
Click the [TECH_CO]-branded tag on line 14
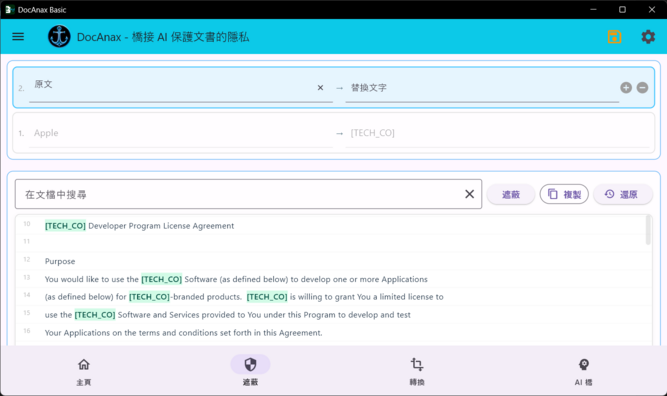click(149, 297)
